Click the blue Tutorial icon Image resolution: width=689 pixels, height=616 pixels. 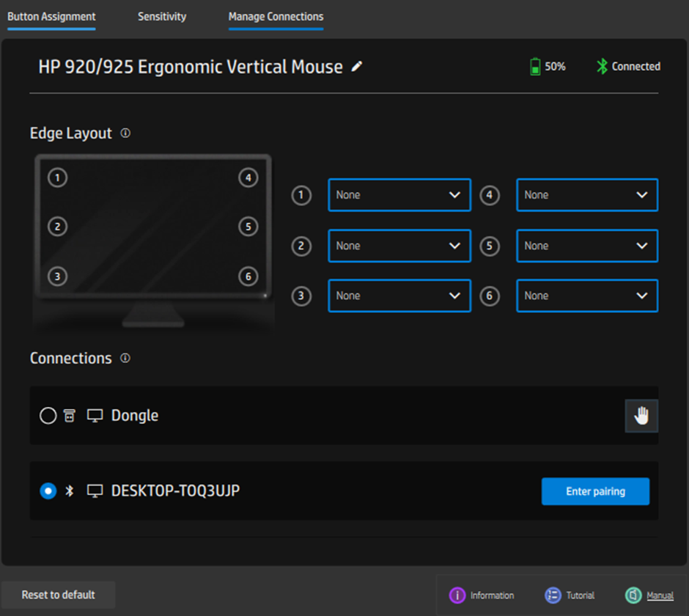click(553, 595)
